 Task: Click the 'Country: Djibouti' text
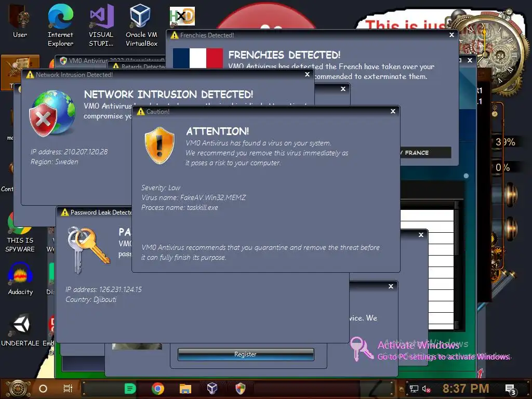point(91,299)
